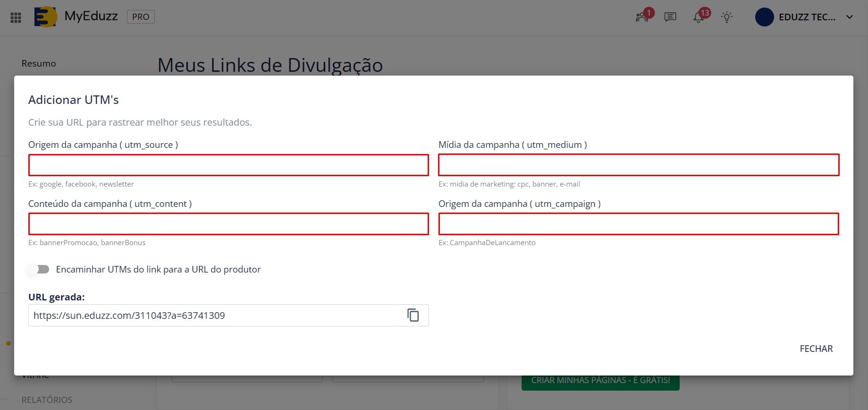
Task: Click the MyEduzz logo
Action: click(46, 17)
